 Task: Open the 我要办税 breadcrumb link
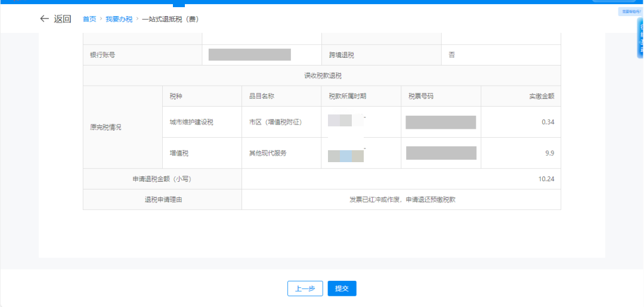click(119, 19)
